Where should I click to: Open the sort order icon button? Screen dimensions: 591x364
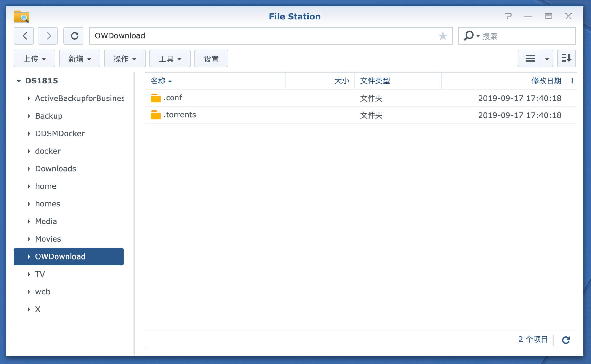(x=566, y=58)
